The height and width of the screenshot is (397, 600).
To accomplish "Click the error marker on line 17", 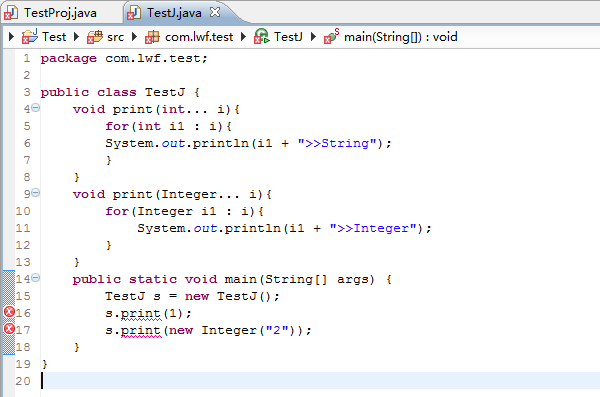I will click(9, 329).
